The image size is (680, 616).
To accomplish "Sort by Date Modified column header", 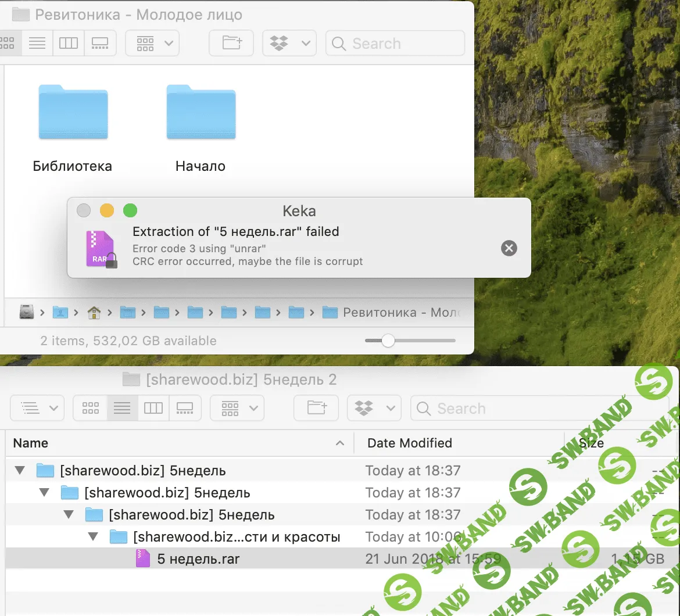I will point(409,443).
